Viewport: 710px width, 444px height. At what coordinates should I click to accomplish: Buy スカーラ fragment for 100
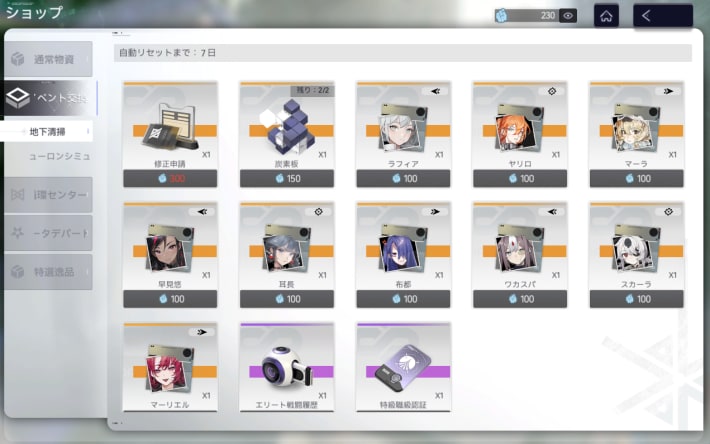[637, 299]
